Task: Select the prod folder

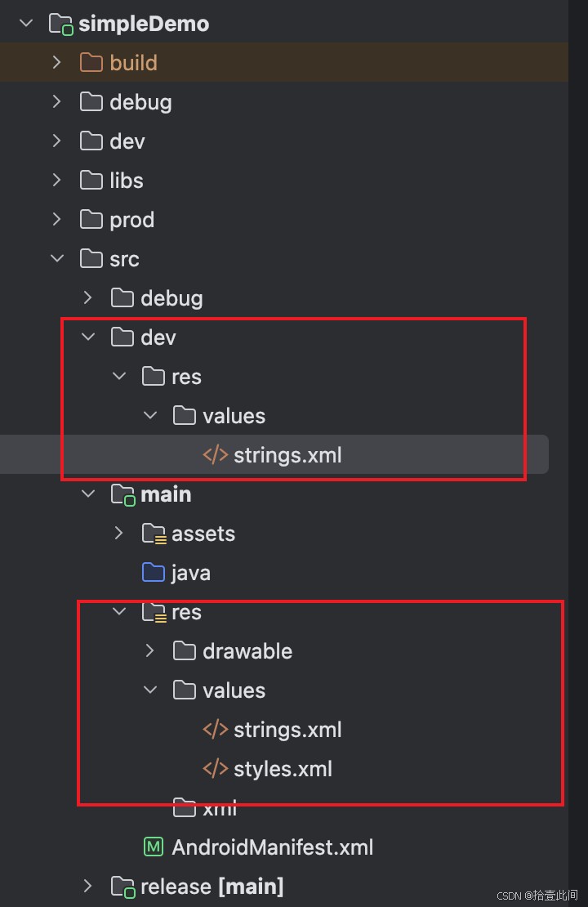Action: 131,220
